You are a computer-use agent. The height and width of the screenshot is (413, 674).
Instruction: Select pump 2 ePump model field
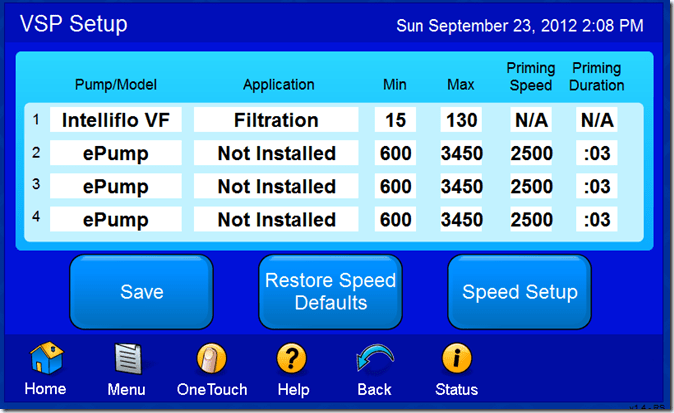116,153
